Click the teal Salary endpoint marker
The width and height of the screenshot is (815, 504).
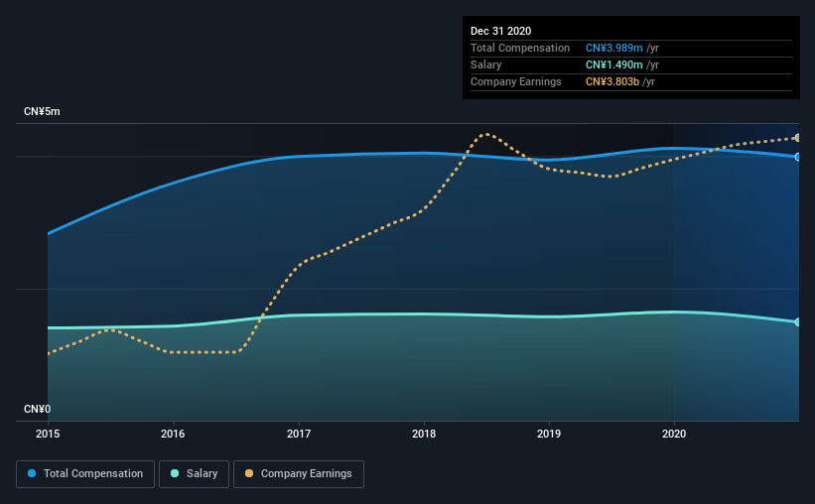point(797,322)
